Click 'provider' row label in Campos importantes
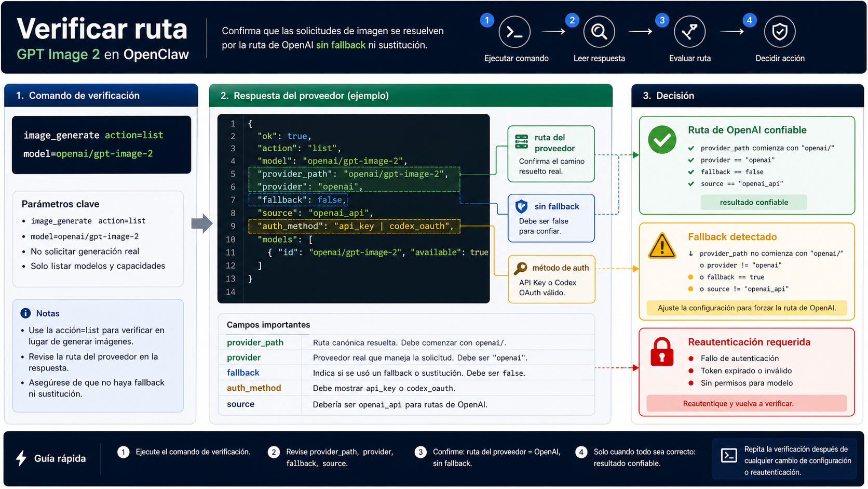The height and width of the screenshot is (489, 868). pos(243,358)
